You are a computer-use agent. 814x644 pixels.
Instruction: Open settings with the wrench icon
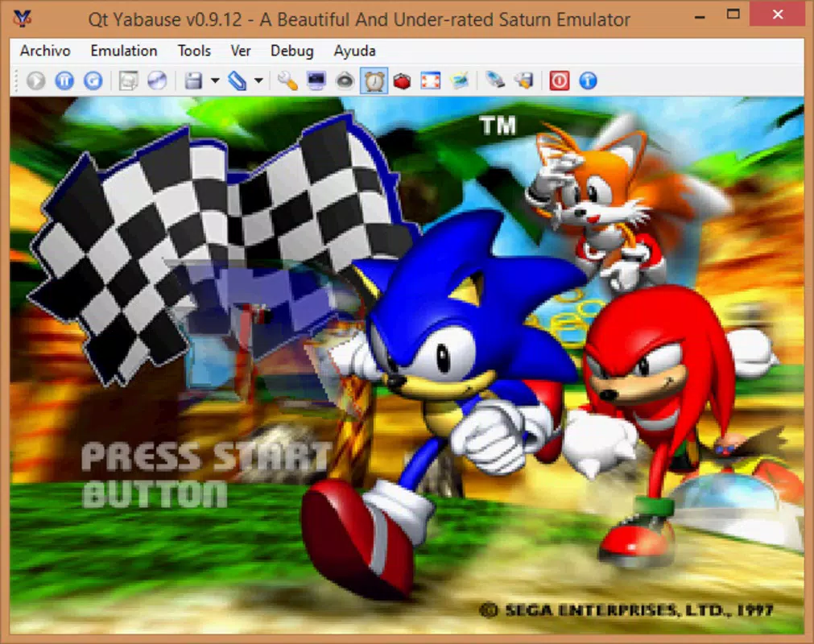[287, 81]
